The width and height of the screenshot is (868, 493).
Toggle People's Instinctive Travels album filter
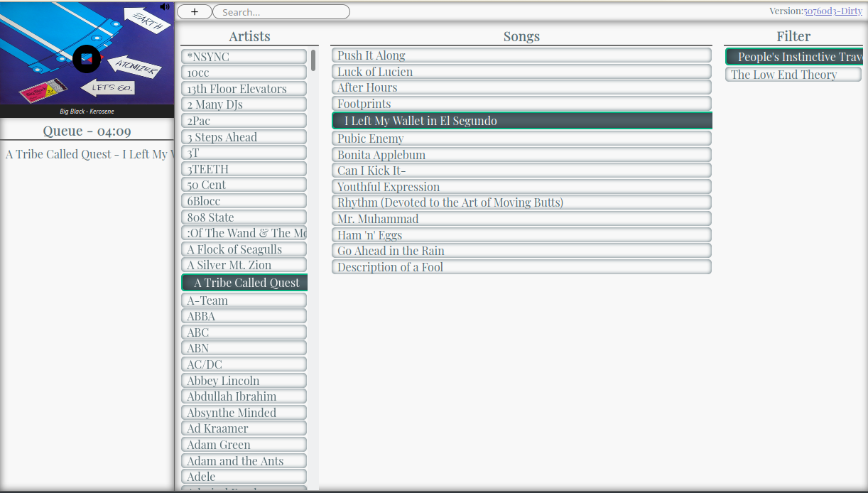(794, 57)
